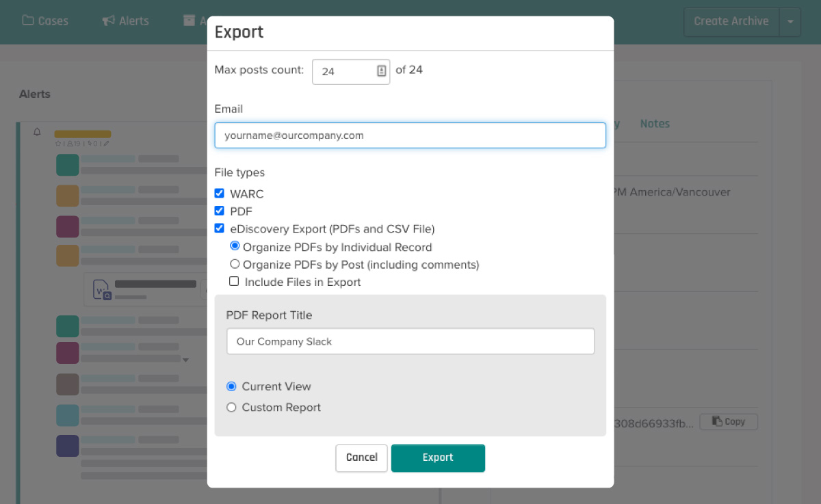
Task: Focus the Email input field
Action: click(x=410, y=135)
